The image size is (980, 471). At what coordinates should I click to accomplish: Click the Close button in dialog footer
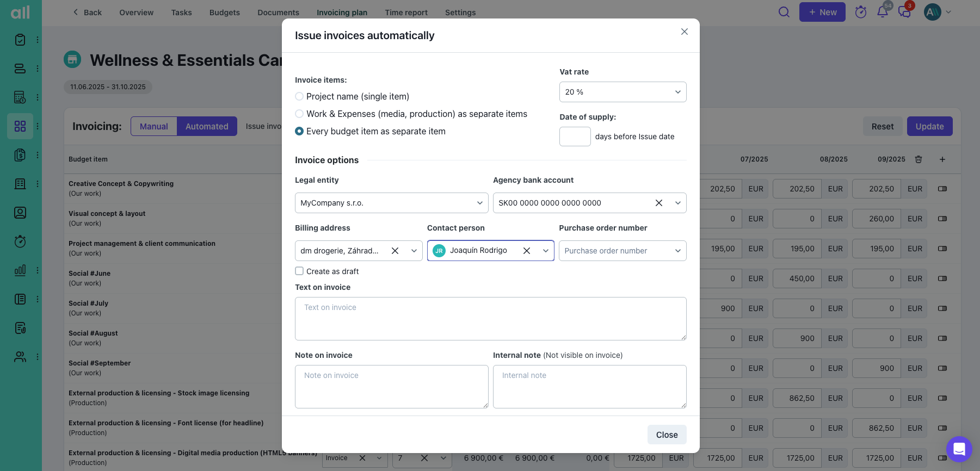[667, 435]
